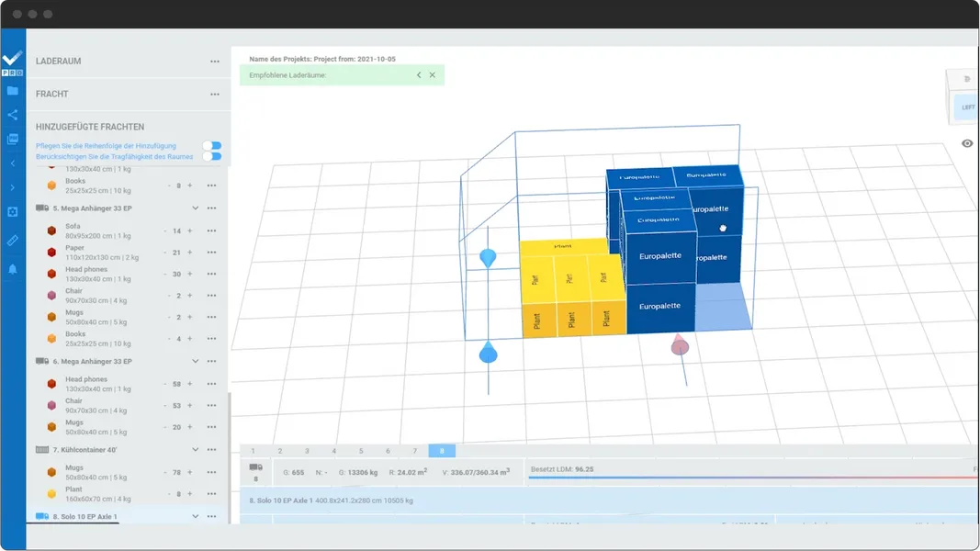Screen dimensions: 980x551
Task: Select the measurement ruler icon in the sidebar
Action: (x=12, y=240)
